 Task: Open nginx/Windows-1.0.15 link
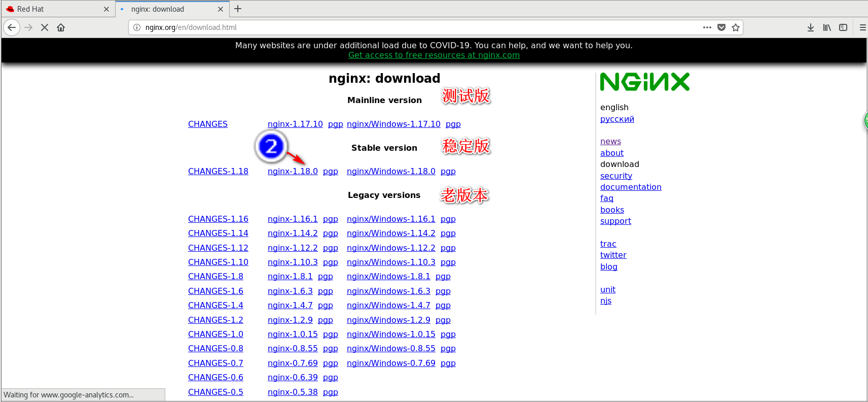click(x=391, y=334)
